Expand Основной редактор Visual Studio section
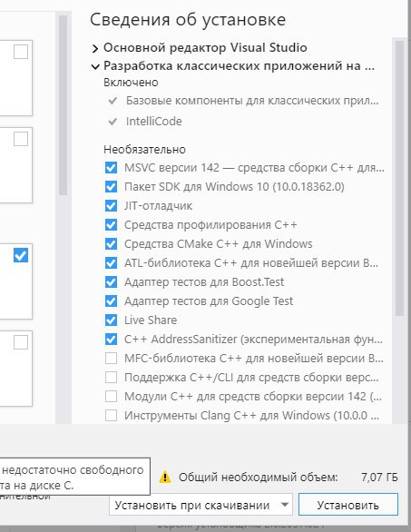Image resolution: width=411 pixels, height=532 pixels. click(95, 48)
